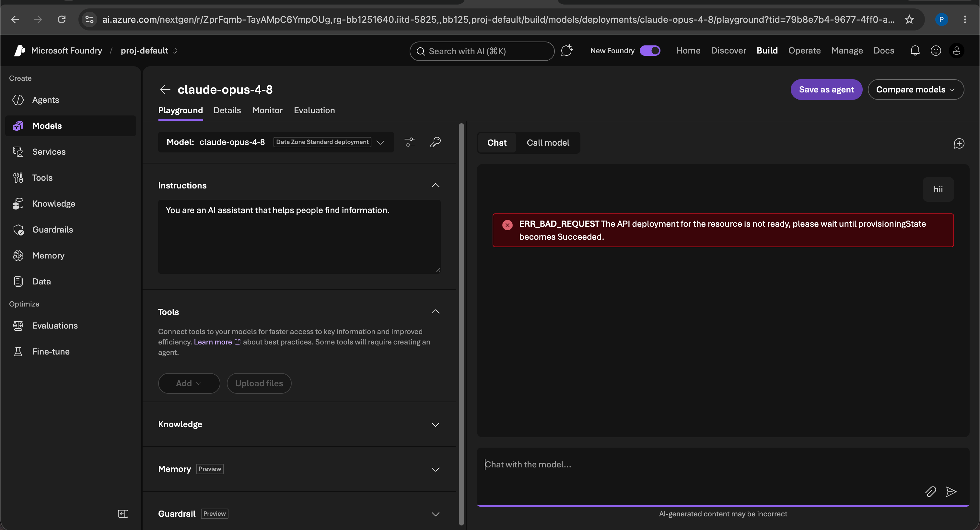Open site information icon in address bar
Image resolution: width=980 pixels, height=530 pixels.
click(x=89, y=19)
